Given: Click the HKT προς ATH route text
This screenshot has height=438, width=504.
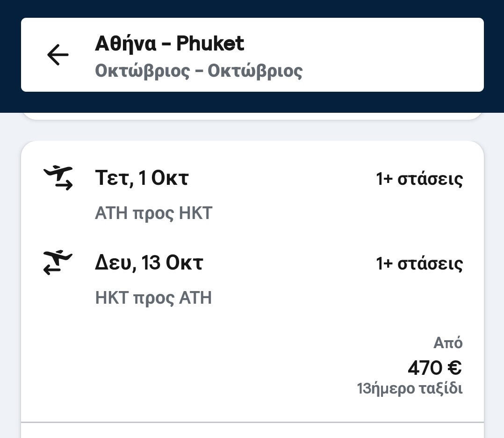Looking at the screenshot, I should coord(153,298).
